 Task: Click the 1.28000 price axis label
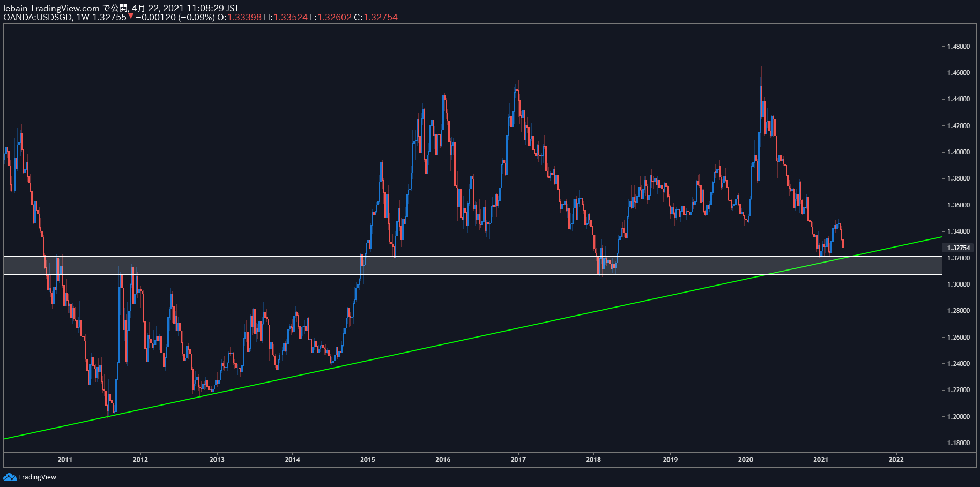(x=958, y=311)
